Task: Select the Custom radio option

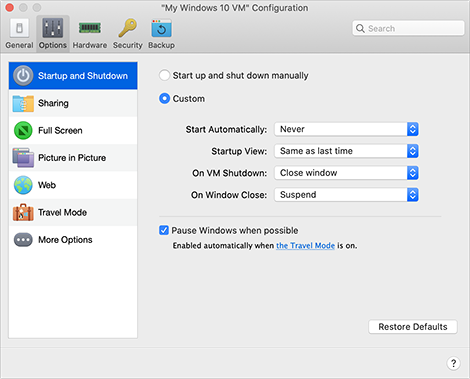Action: pyautogui.click(x=164, y=99)
